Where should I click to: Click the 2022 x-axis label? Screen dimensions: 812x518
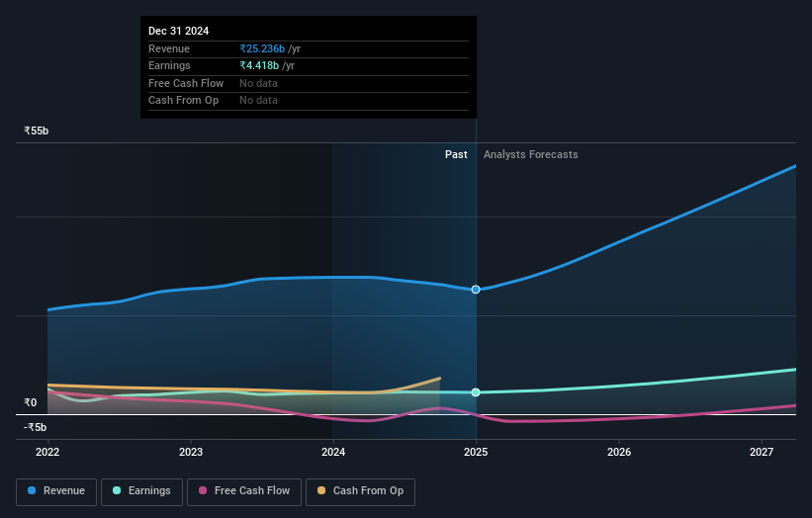coord(47,452)
